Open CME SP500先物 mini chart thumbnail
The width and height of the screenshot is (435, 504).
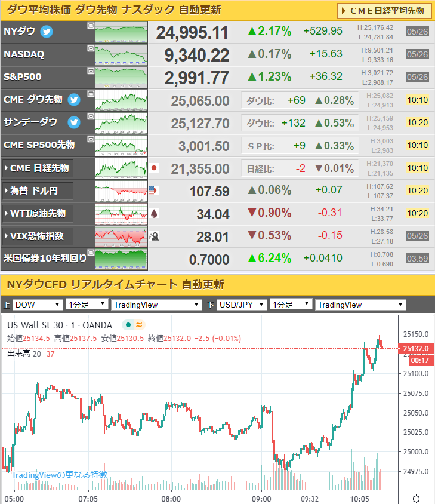tap(121, 146)
